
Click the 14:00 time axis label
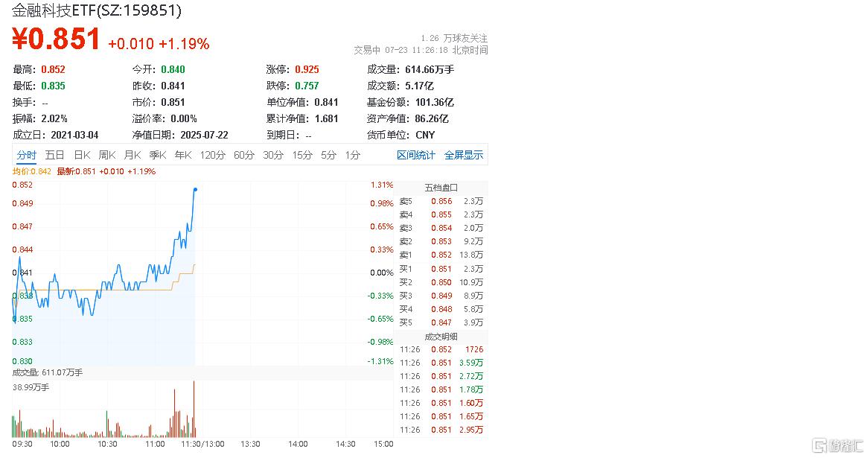[298, 444]
